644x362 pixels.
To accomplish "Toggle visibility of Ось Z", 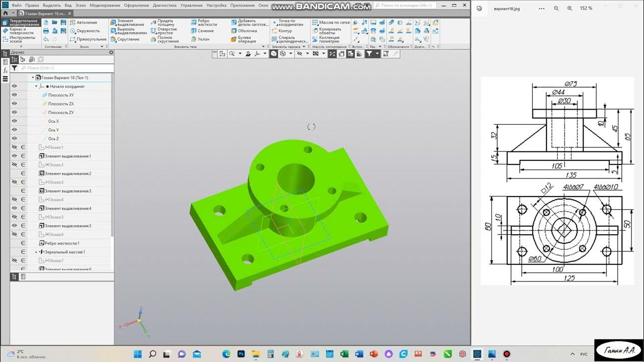I will 14,138.
